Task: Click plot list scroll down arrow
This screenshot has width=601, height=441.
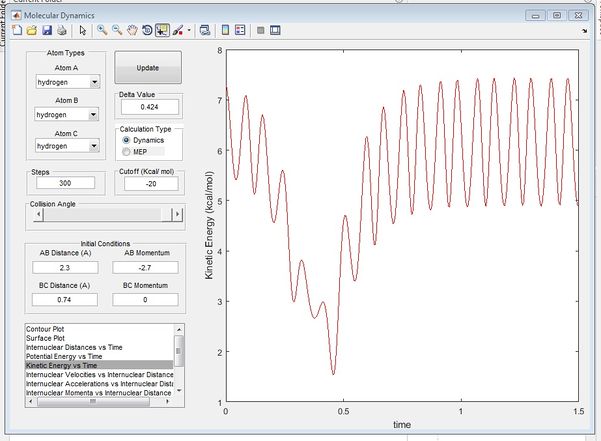Action: click(x=179, y=391)
